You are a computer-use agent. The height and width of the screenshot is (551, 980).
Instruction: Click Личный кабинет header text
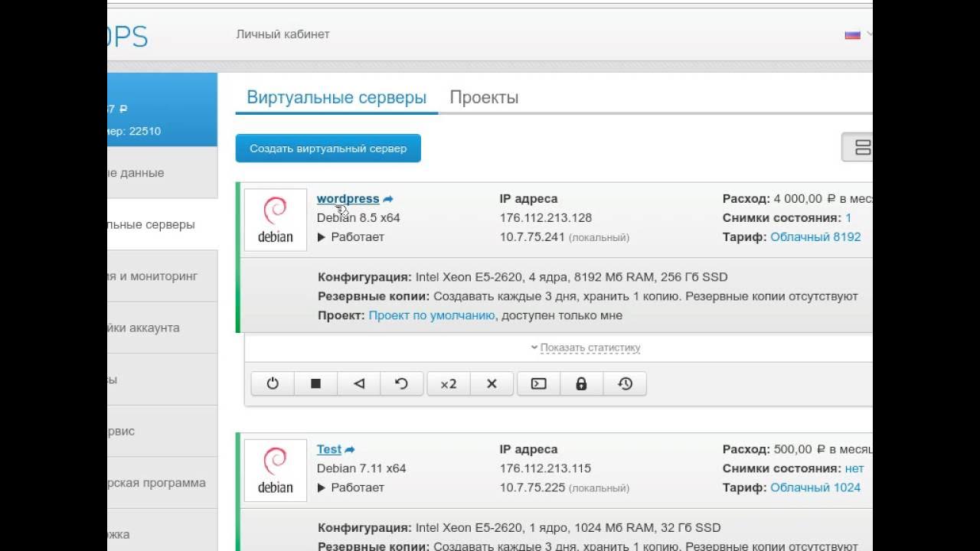(283, 34)
